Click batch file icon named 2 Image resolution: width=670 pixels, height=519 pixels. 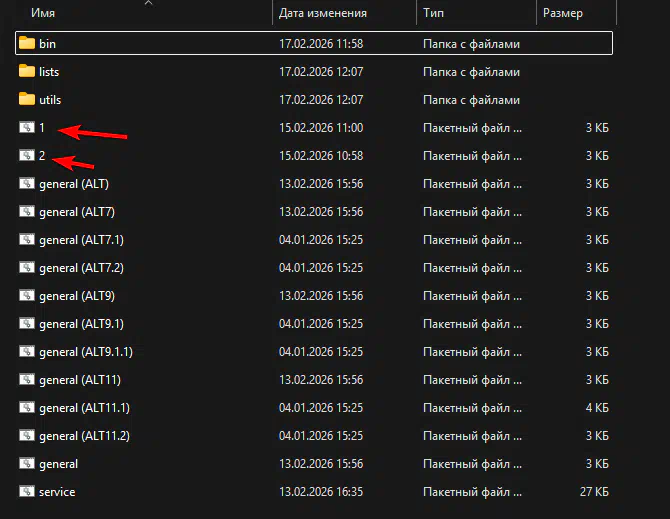click(27, 156)
